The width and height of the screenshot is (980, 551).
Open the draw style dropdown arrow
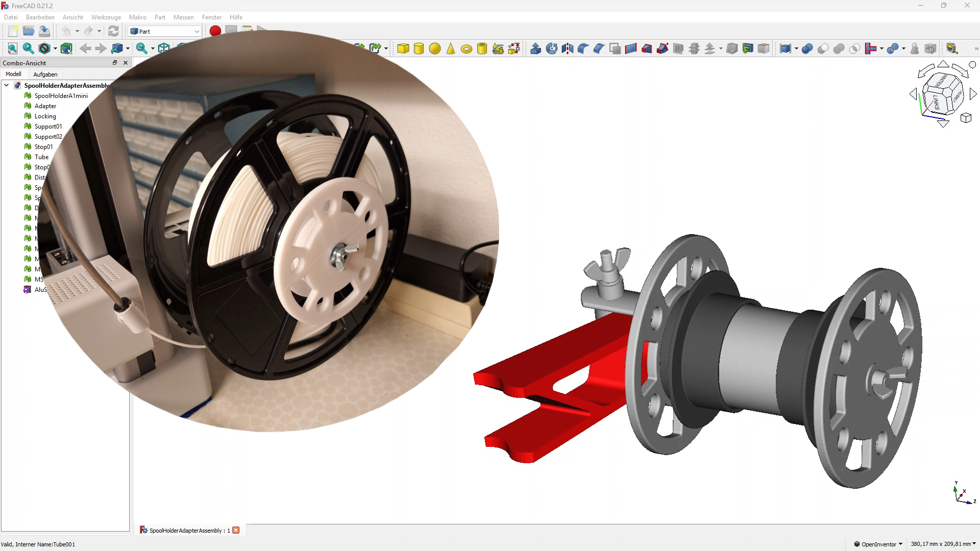tap(55, 48)
